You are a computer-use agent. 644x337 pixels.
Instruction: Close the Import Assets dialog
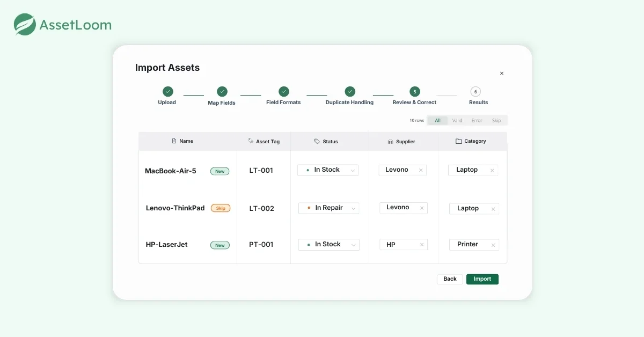pos(502,74)
